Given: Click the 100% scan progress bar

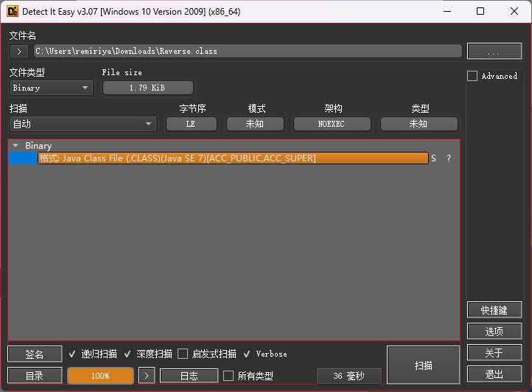Looking at the screenshot, I should [x=100, y=376].
